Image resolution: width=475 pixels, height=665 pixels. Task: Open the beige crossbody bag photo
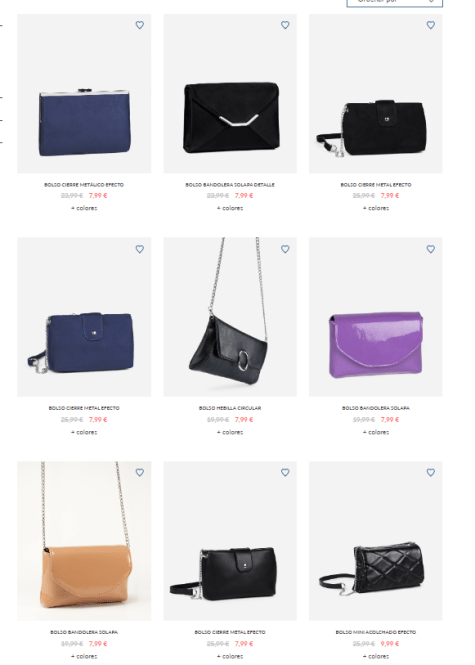point(84,541)
